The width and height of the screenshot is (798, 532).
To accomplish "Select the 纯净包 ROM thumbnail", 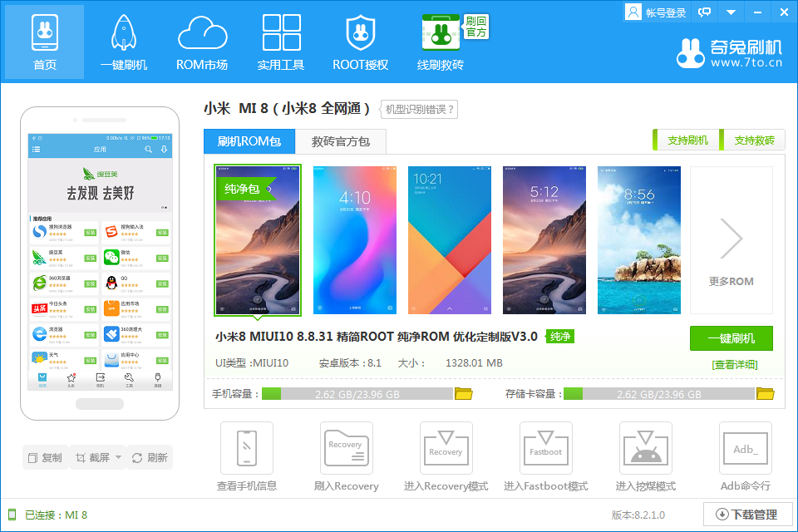I will pyautogui.click(x=257, y=239).
